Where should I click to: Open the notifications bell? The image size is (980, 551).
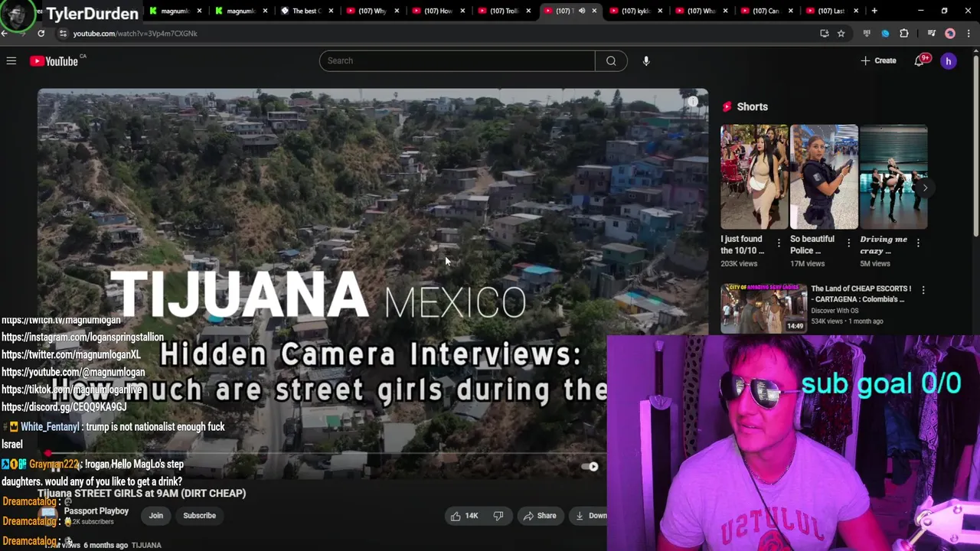[920, 60]
